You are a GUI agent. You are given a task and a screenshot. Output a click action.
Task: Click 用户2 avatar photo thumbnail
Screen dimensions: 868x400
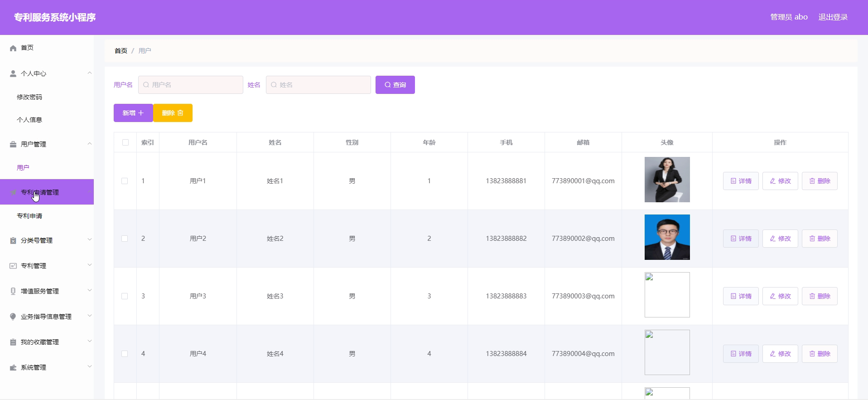pos(667,237)
